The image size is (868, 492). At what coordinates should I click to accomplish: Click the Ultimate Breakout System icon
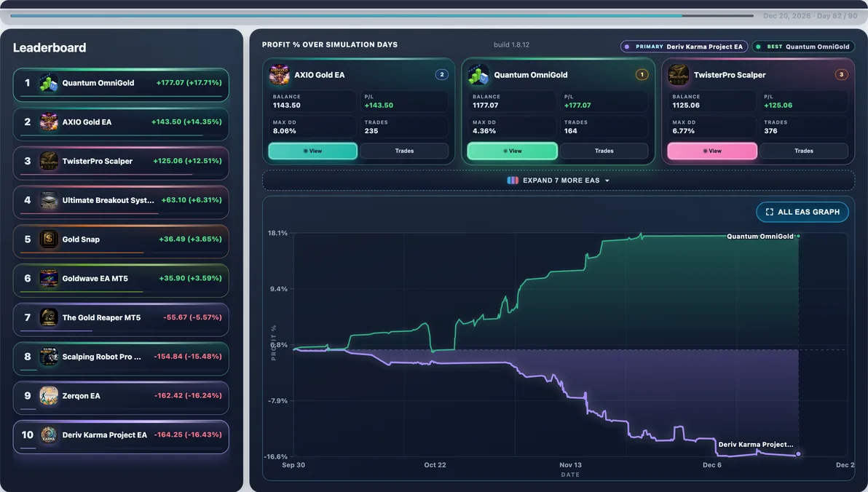pyautogui.click(x=49, y=200)
